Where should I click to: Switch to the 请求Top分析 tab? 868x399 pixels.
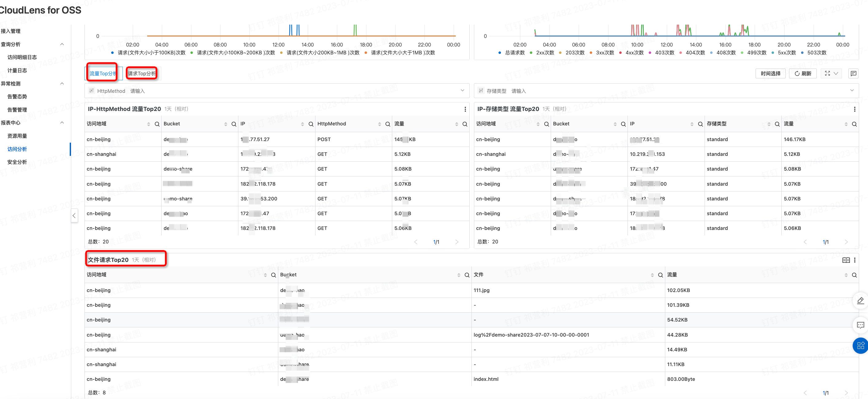click(142, 73)
